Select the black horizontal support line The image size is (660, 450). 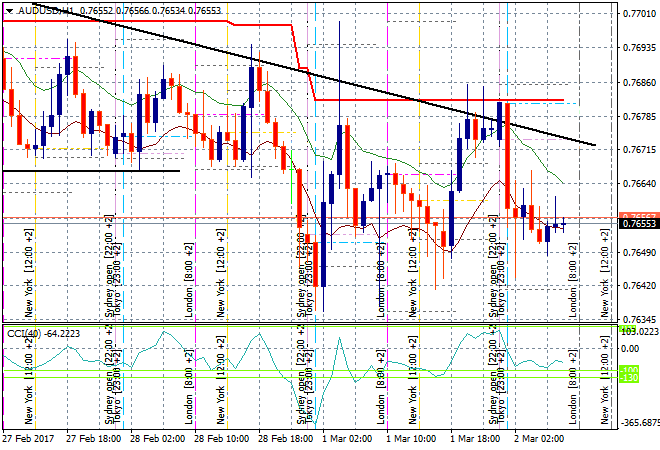click(x=90, y=171)
